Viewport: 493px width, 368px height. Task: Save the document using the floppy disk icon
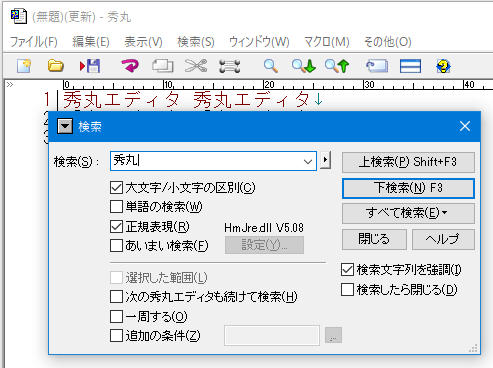pos(90,66)
